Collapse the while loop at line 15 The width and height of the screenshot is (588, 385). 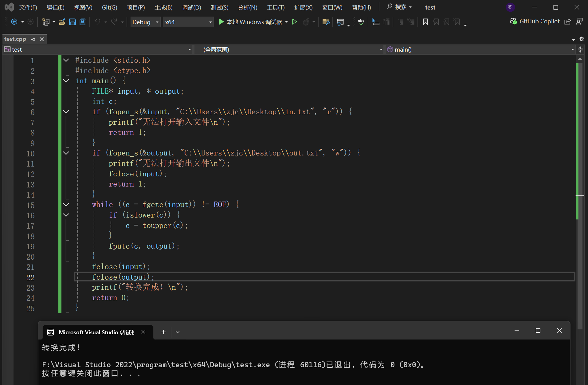66,205
